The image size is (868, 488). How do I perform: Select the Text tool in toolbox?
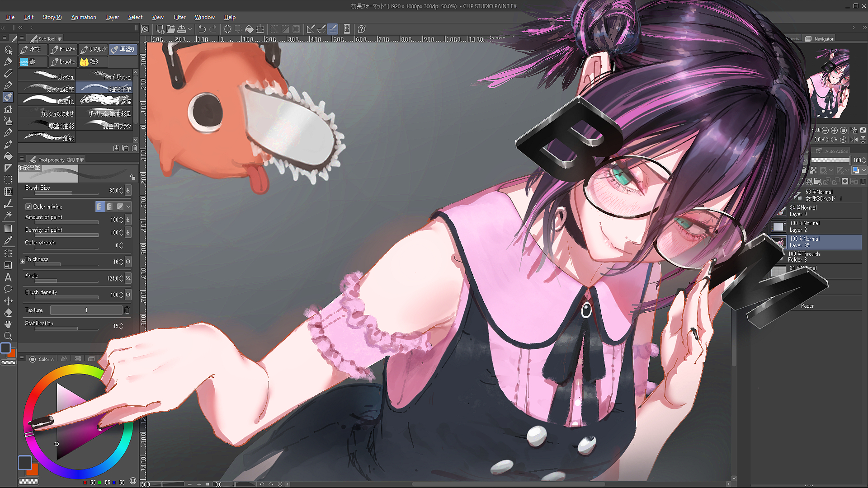[8, 277]
